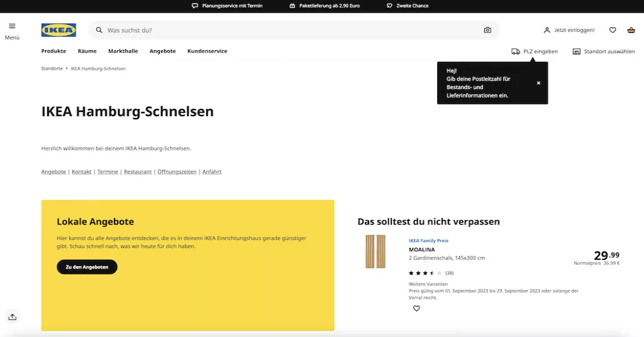
Task: Click 'Planungsservice mit Termin' banner text
Action: [x=232, y=6]
